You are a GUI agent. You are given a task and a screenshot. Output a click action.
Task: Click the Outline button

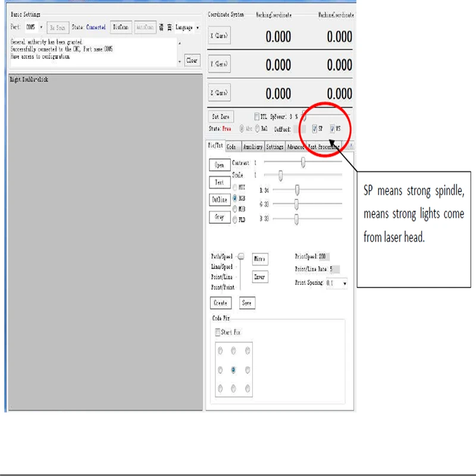(x=220, y=200)
